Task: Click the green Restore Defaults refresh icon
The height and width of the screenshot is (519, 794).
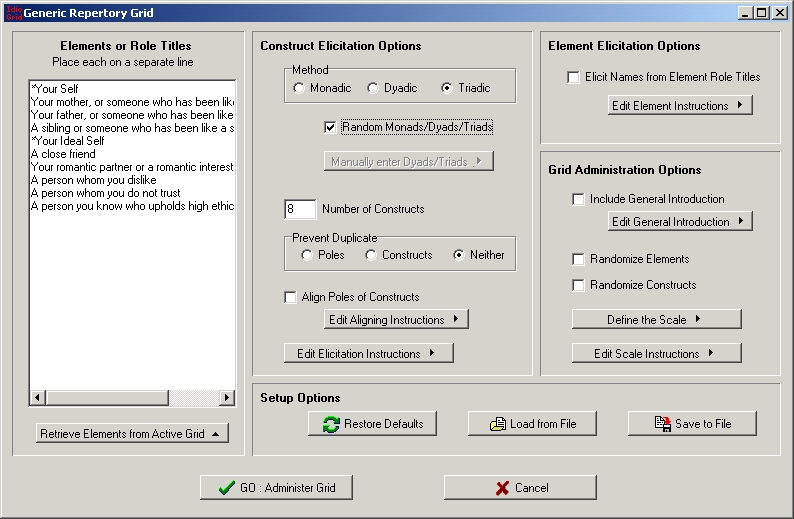Action: (330, 424)
